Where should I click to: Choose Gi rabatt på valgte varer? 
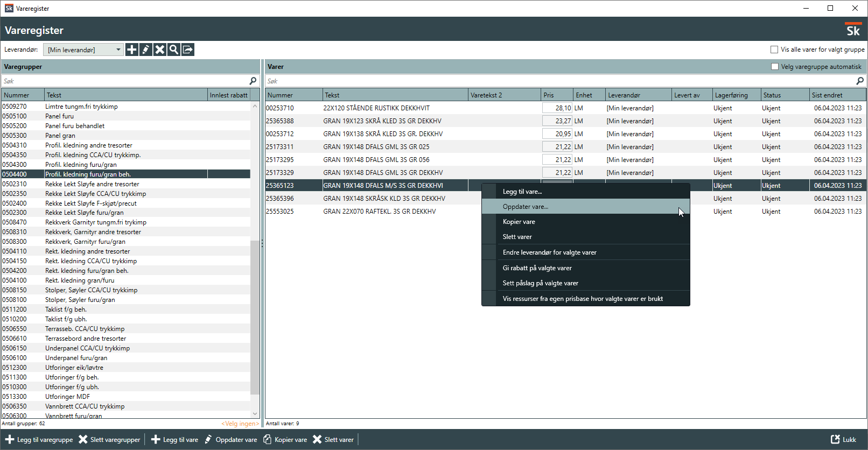coord(537,268)
